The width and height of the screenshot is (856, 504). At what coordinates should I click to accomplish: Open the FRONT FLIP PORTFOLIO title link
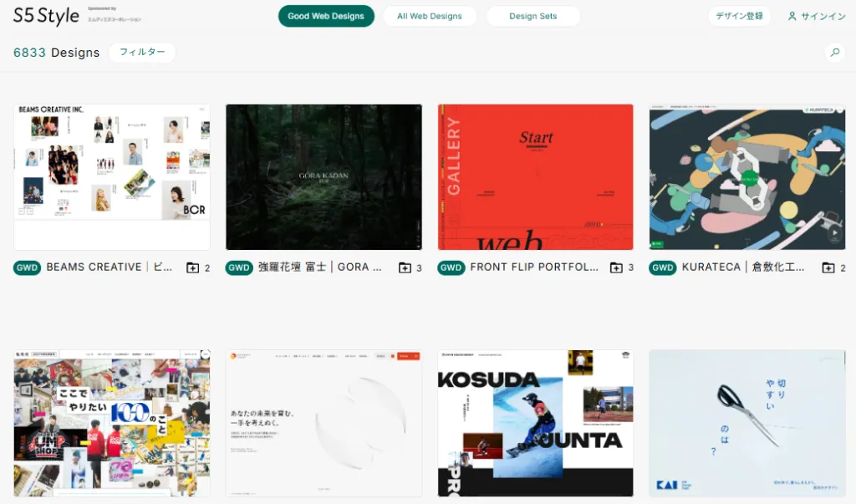[x=534, y=267]
